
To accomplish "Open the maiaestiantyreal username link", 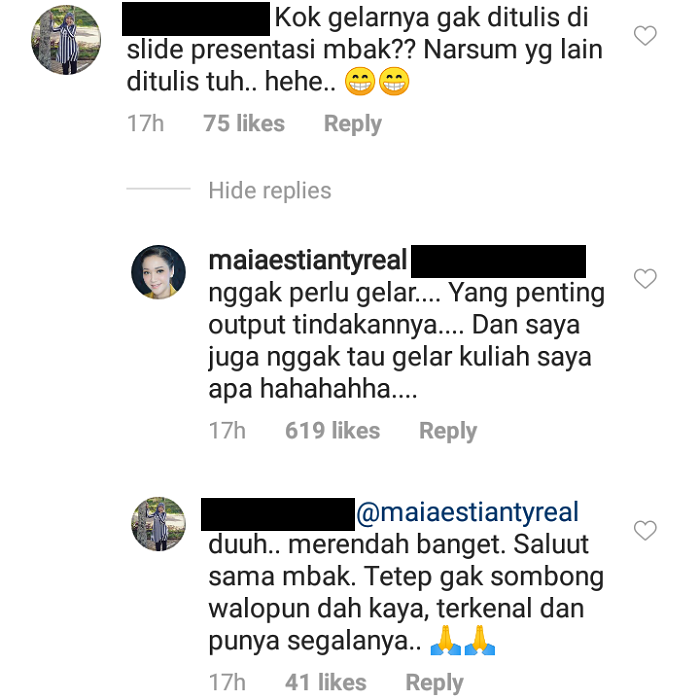I will [x=308, y=260].
